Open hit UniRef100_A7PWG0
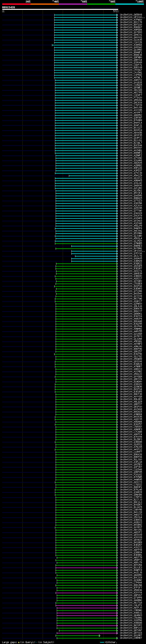Viewport: 146px width, 644px height. click(131, 20)
